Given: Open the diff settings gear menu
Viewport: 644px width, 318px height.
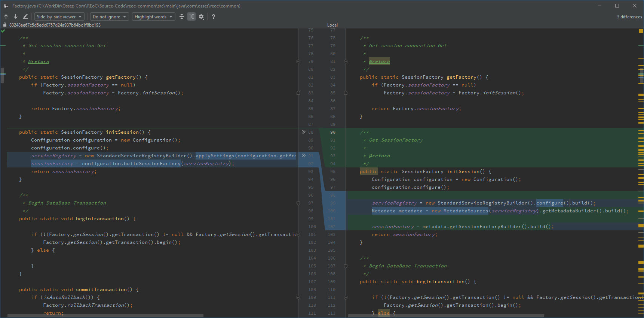Looking at the screenshot, I should click(x=202, y=16).
